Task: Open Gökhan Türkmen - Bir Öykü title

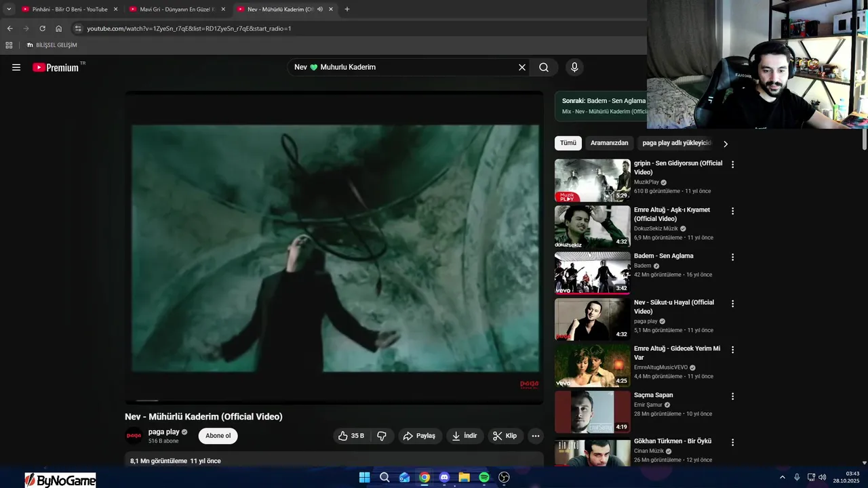Action: click(673, 441)
